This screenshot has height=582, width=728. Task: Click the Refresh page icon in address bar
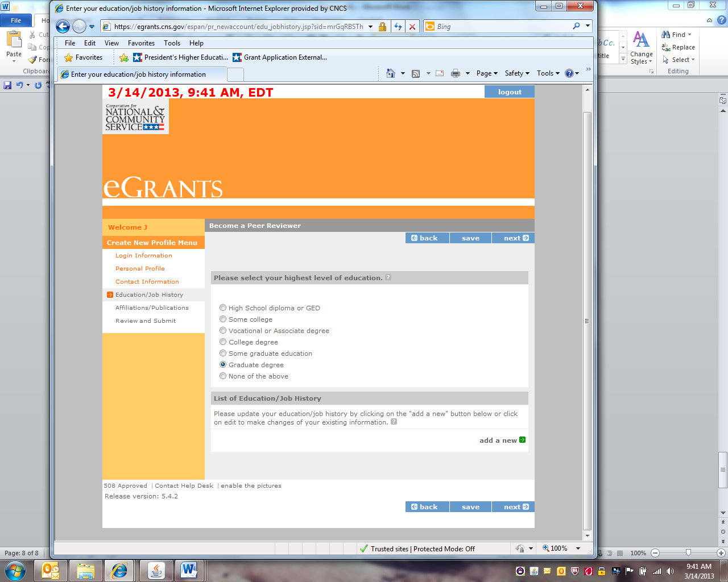pyautogui.click(x=398, y=27)
